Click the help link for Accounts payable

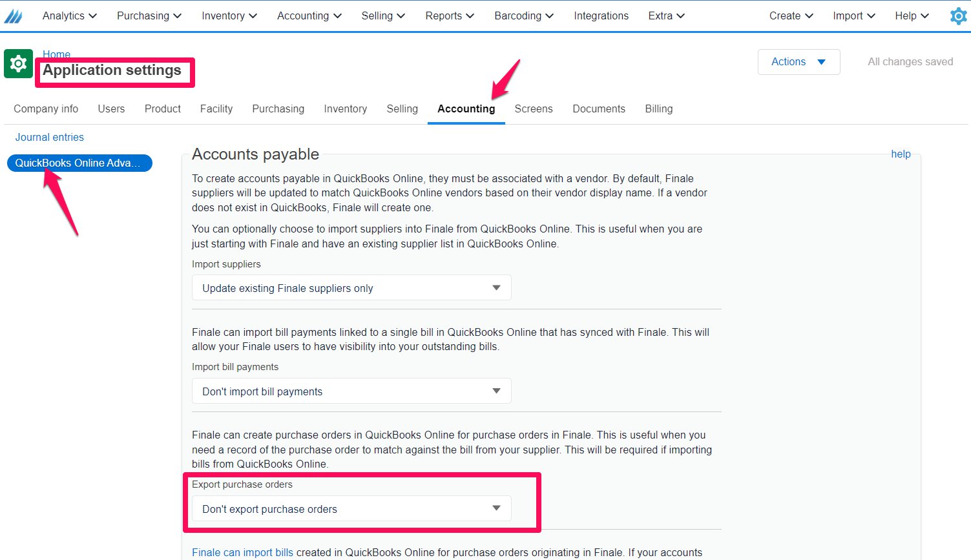(x=901, y=154)
